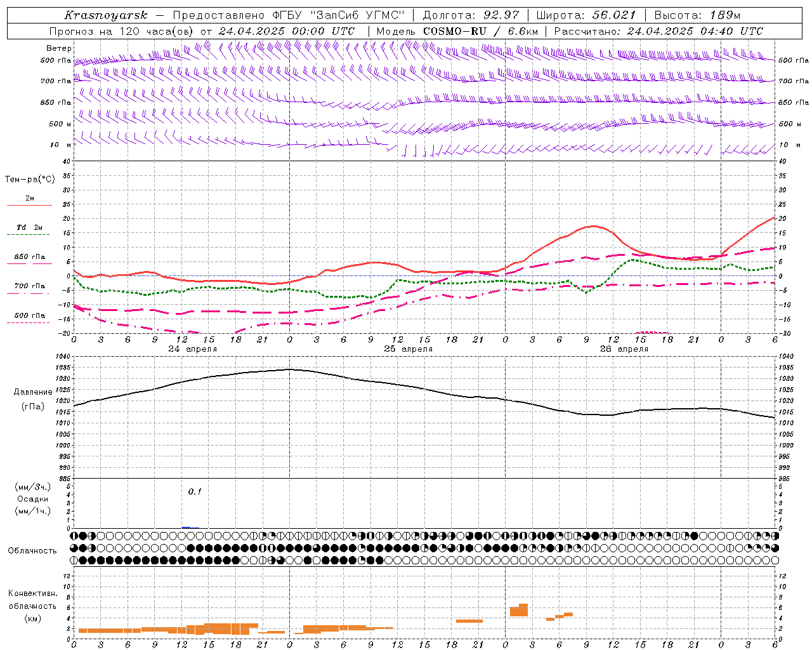Click the 'Широта: 56.021' header field
The height and width of the screenshot is (650, 812).
tap(586, 15)
